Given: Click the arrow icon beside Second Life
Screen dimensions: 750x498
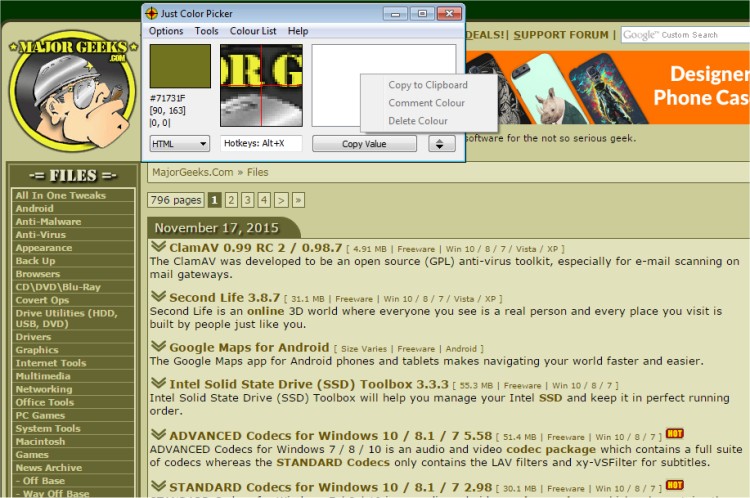Looking at the screenshot, I should pyautogui.click(x=158, y=297).
